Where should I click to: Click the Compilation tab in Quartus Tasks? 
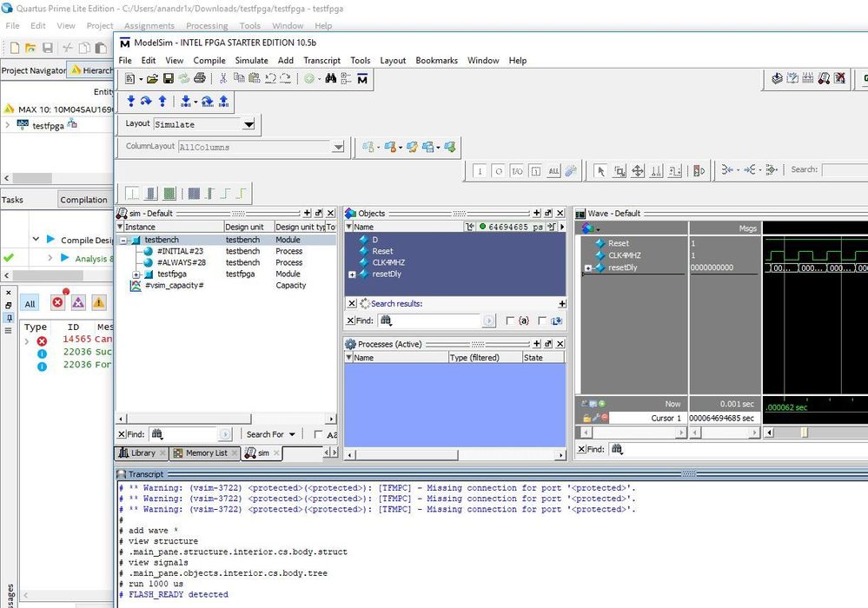[83, 200]
